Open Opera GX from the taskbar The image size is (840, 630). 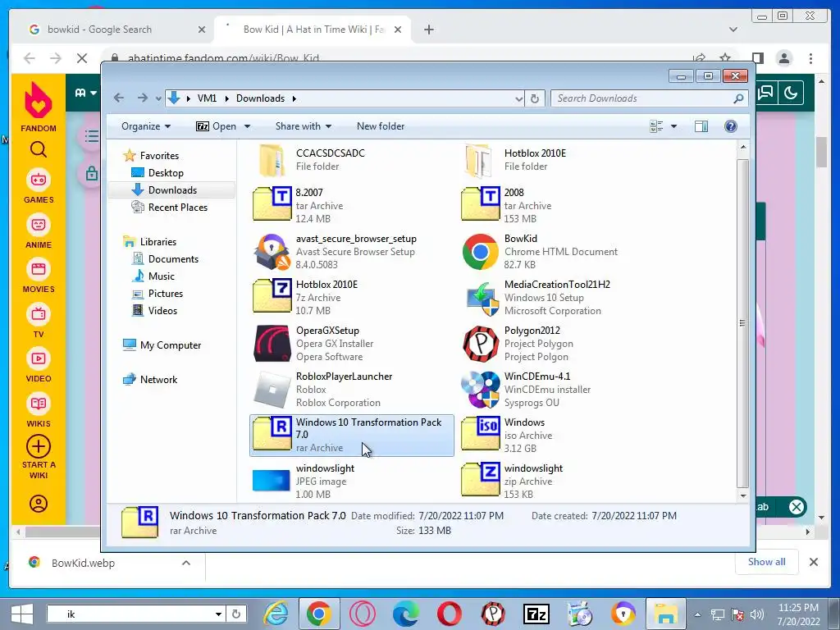[363, 614]
